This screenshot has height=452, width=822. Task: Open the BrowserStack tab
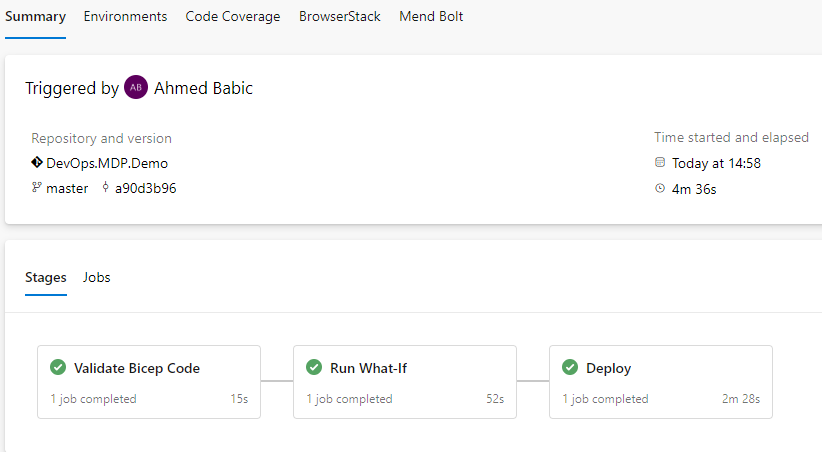coord(340,17)
